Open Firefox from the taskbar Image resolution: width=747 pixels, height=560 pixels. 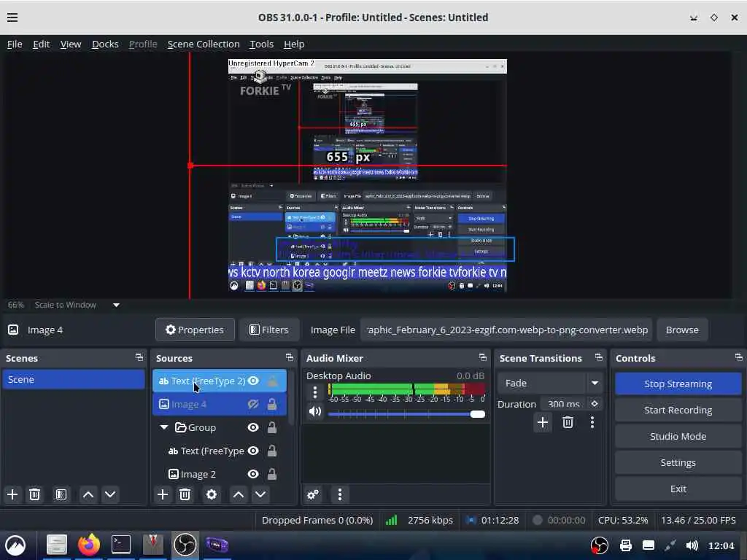pyautogui.click(x=89, y=544)
